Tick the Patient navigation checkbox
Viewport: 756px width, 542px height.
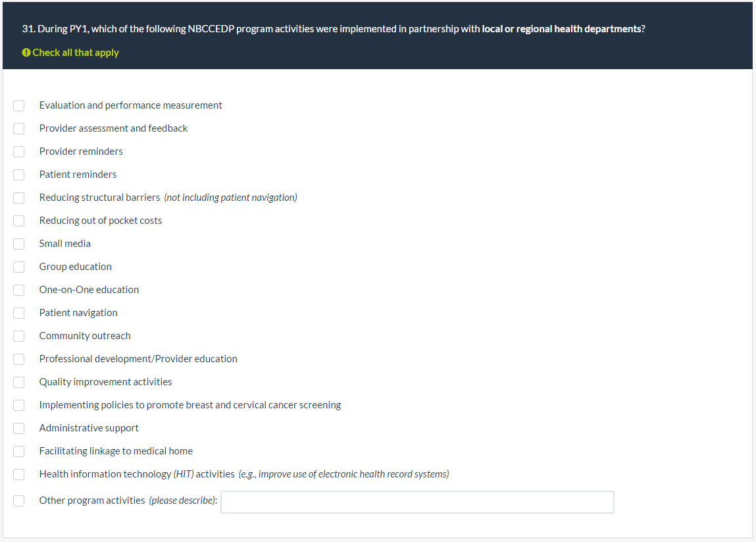tap(19, 313)
